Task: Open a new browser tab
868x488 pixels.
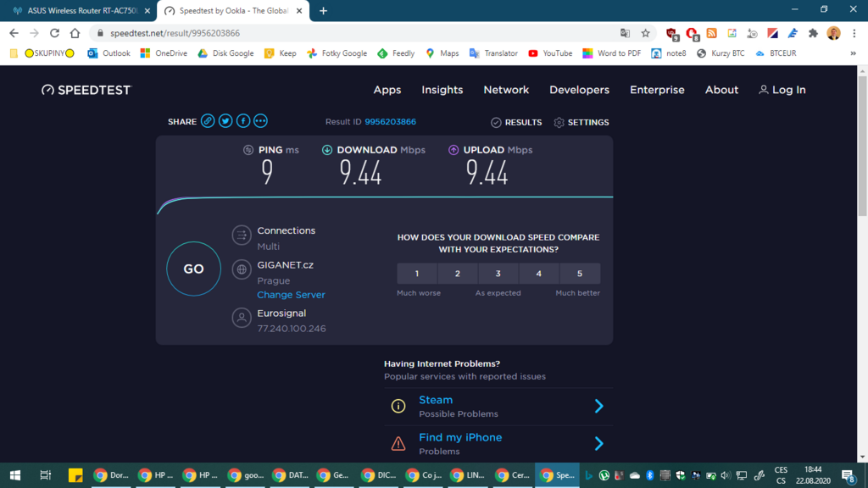Action: pyautogui.click(x=323, y=10)
